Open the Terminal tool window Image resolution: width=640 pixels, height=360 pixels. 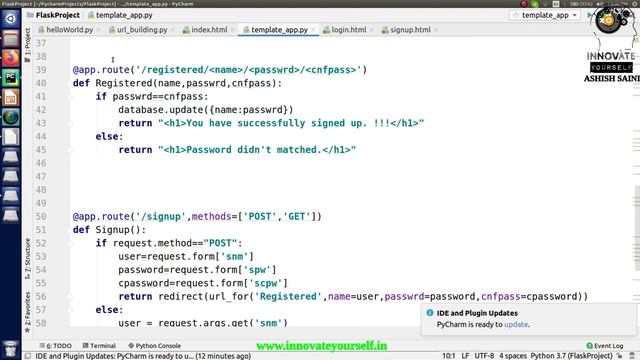[99, 346]
